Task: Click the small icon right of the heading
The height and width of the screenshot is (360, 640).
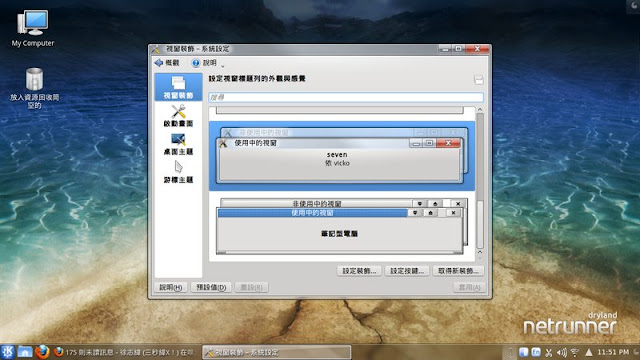Action: point(479,80)
